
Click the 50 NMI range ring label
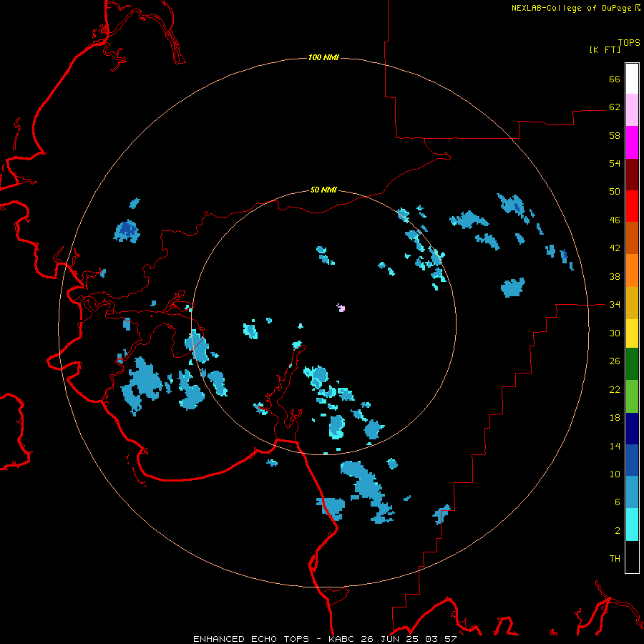point(323,190)
